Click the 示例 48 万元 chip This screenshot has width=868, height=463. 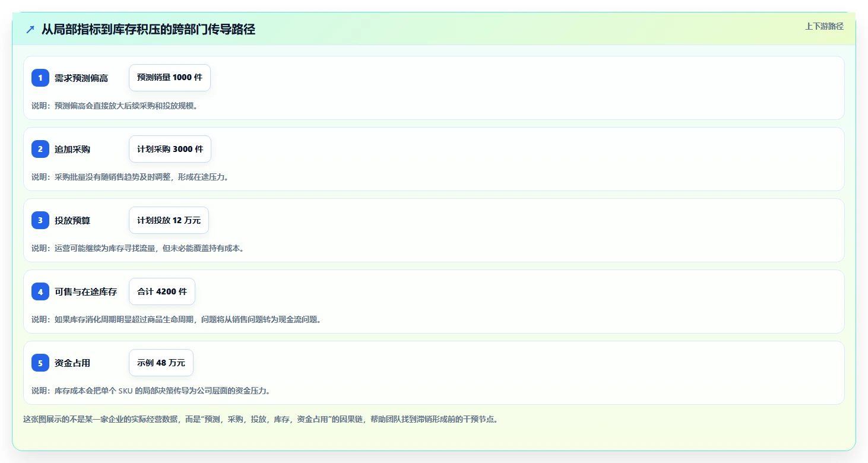pos(161,363)
